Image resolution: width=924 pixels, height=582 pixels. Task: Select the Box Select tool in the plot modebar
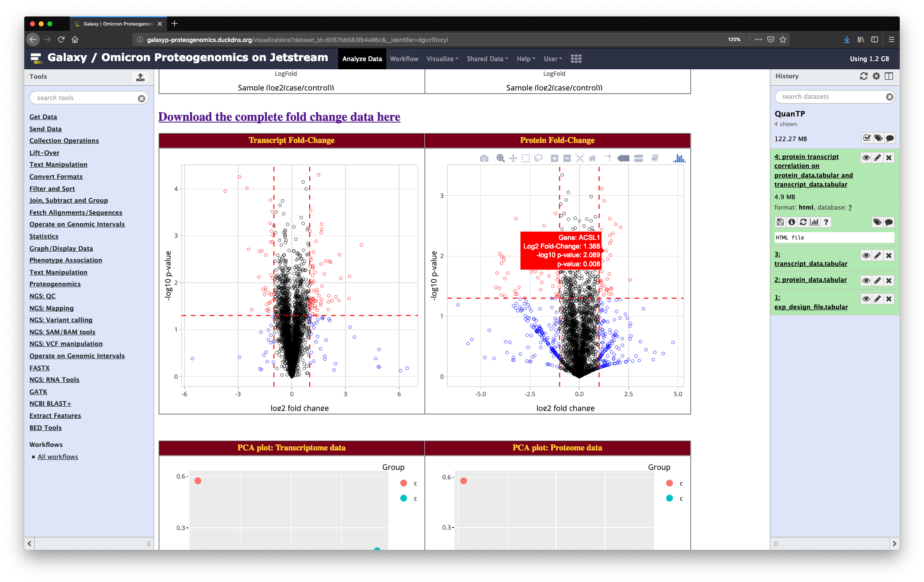(526, 158)
